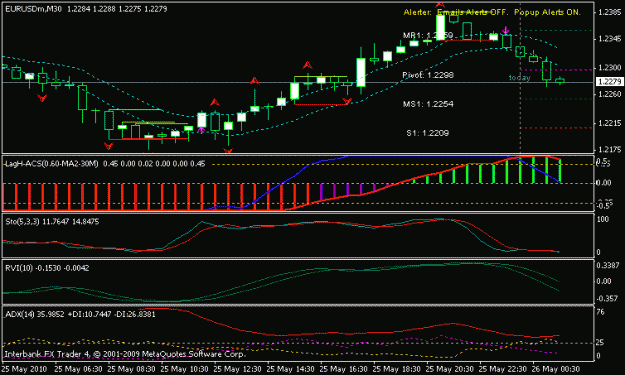Click the Interbank FX Trader 4 copyright text
Screen dimensions: 625x375
click(x=125, y=354)
